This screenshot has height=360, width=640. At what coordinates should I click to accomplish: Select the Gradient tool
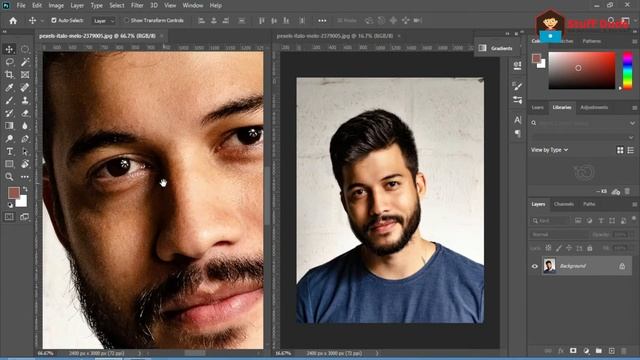(9, 126)
